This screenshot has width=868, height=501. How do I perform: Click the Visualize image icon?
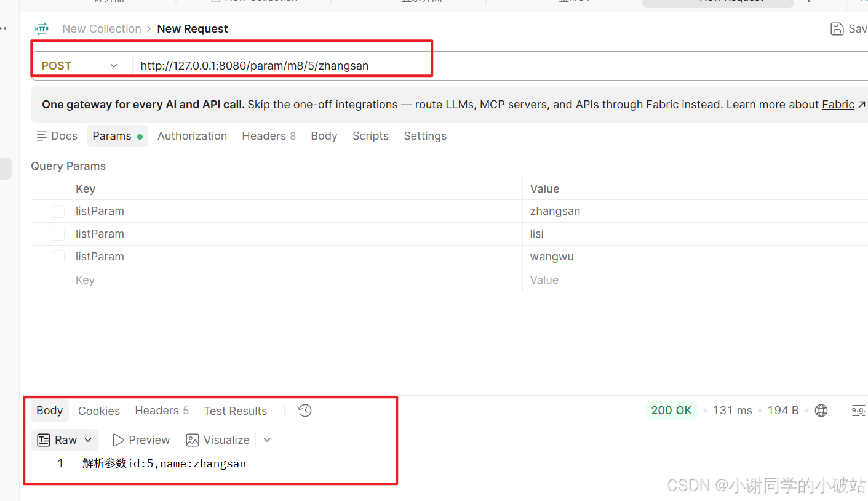(x=193, y=440)
